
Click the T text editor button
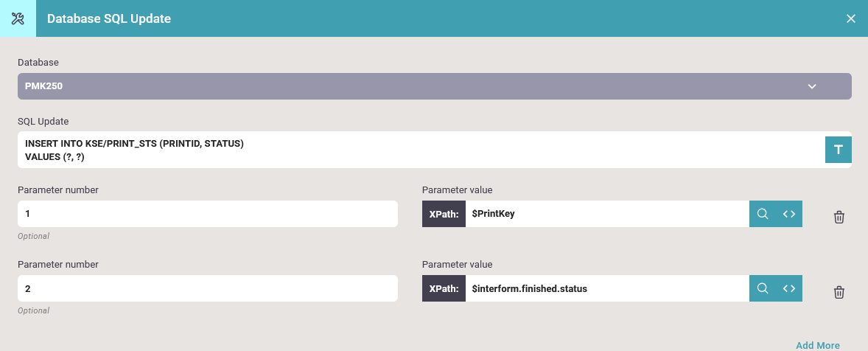coord(838,150)
